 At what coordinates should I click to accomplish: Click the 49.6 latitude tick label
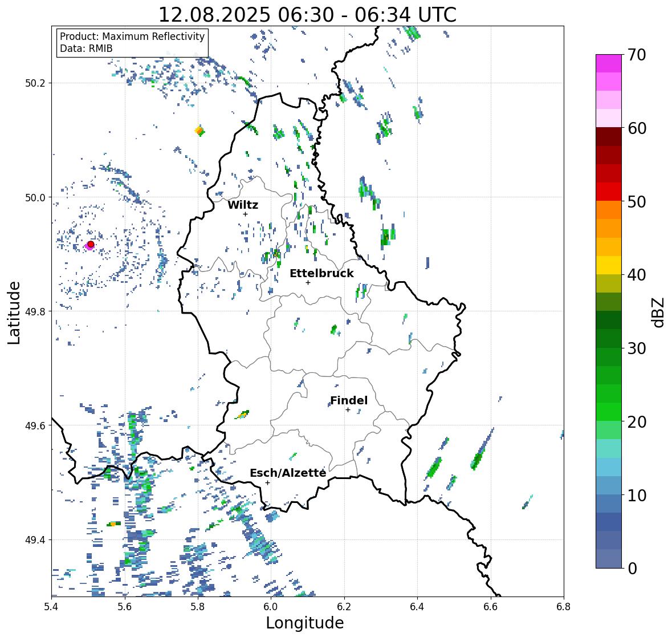coord(35,425)
